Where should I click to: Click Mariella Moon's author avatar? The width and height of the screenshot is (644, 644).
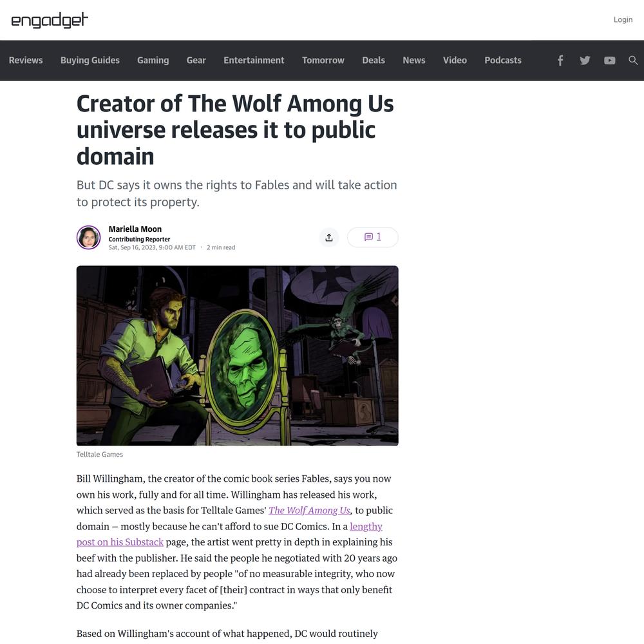(88, 238)
